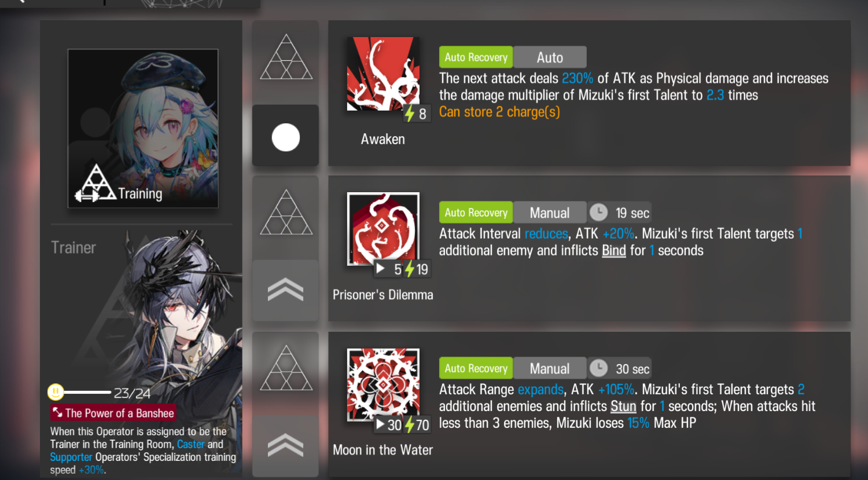
Task: Select The Power of a Banshee skill label
Action: 113,413
